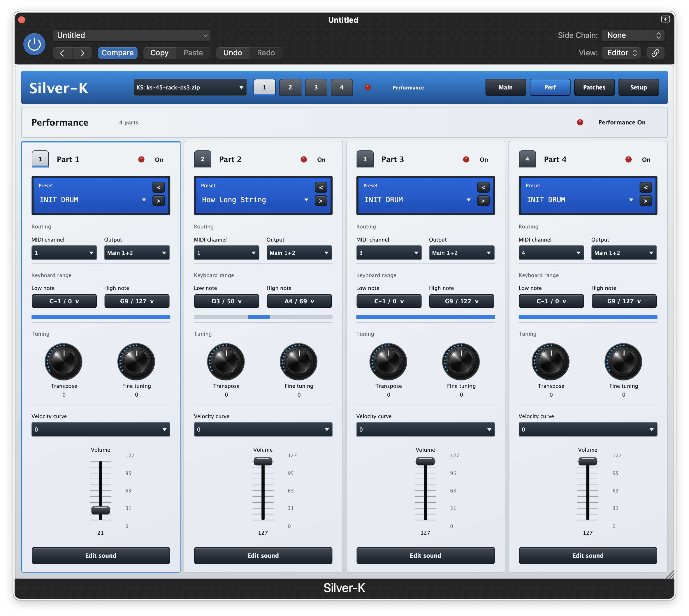Toggle Part 1 On indicator

(x=142, y=159)
